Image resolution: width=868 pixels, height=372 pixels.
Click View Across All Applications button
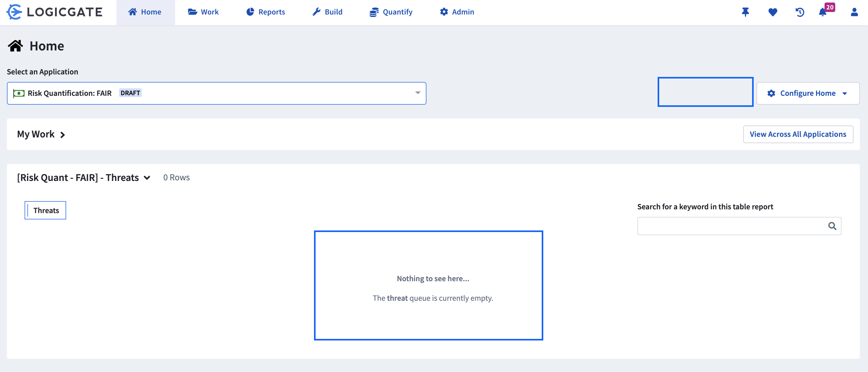click(x=797, y=134)
